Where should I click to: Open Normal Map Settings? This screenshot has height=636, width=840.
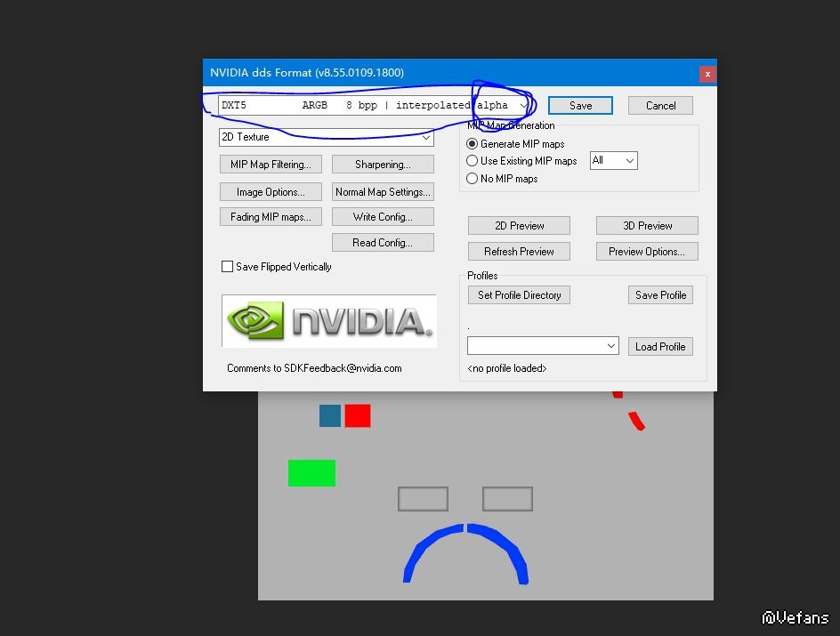point(383,191)
